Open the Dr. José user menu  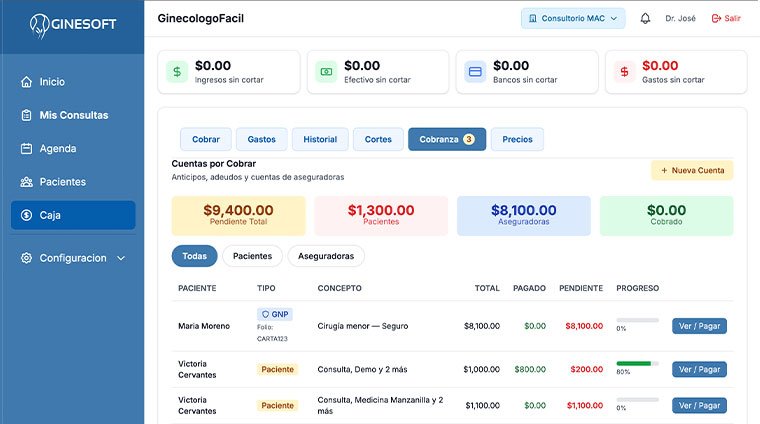point(679,18)
